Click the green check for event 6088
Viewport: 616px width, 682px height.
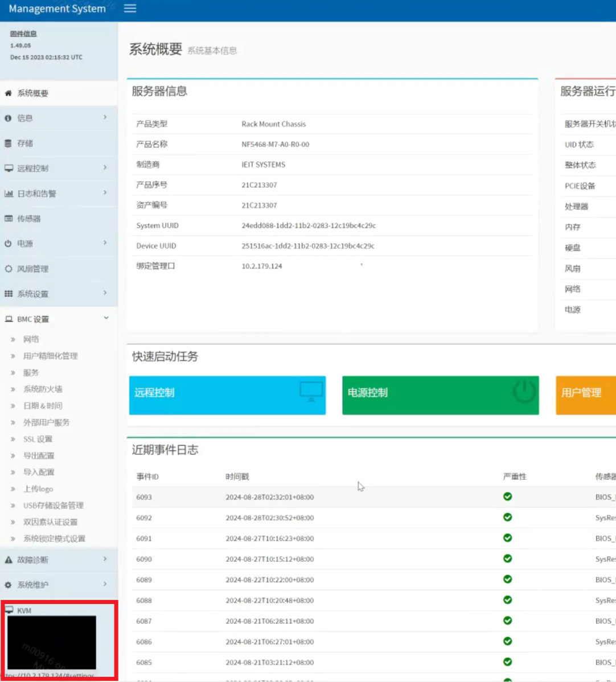[507, 600]
